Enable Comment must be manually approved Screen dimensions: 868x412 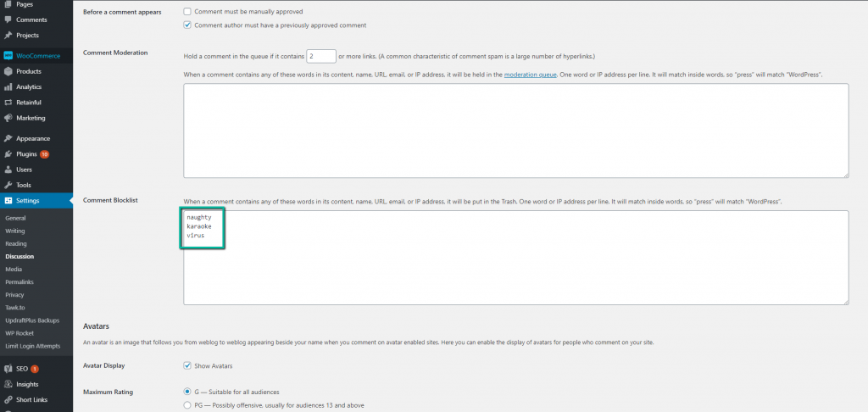[187, 11]
